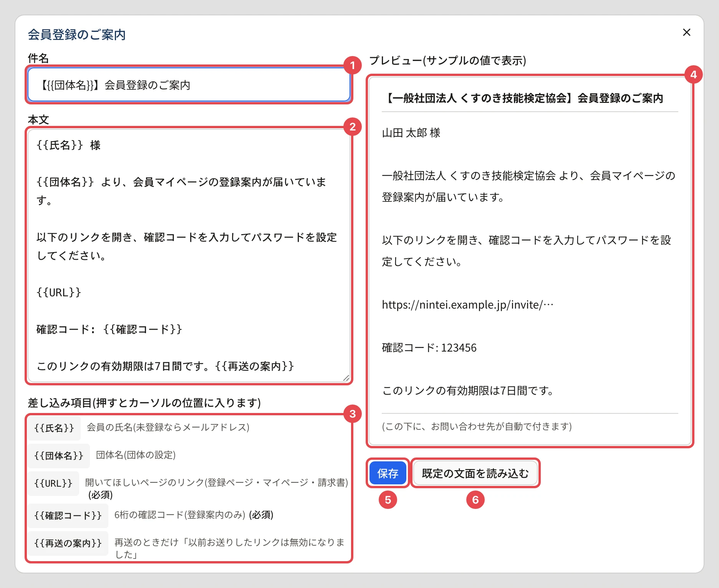Insert the {{氏名}} merge tag
719x588 pixels.
click(54, 428)
